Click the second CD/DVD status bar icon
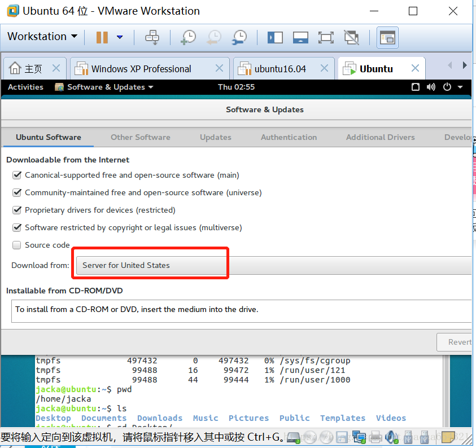This screenshot has width=476, height=448. click(326, 437)
